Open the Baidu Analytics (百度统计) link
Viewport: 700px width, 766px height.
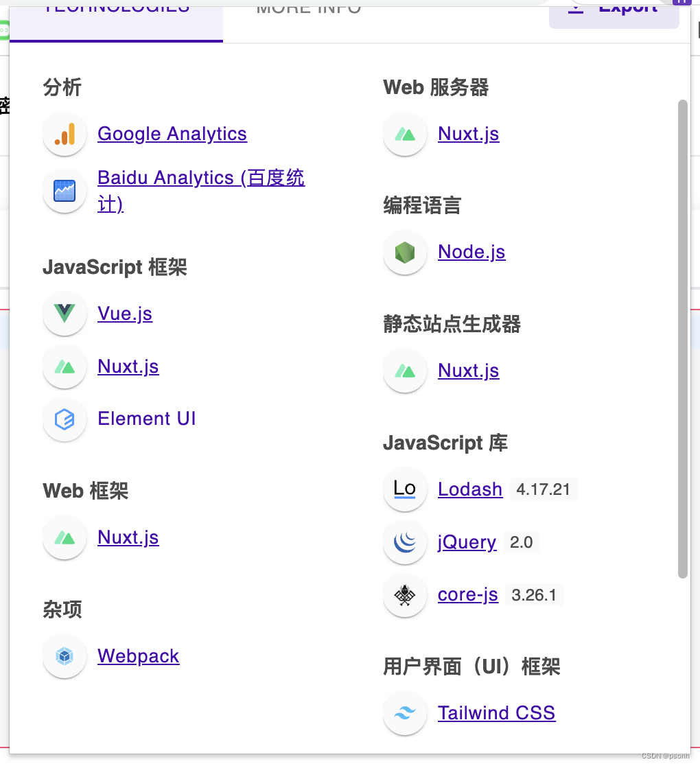click(201, 191)
